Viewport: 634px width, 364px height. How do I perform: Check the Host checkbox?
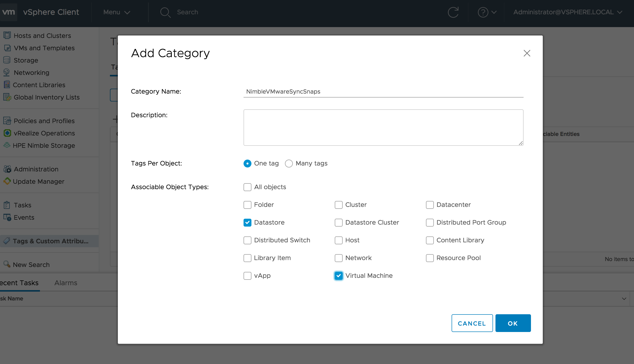[338, 240]
